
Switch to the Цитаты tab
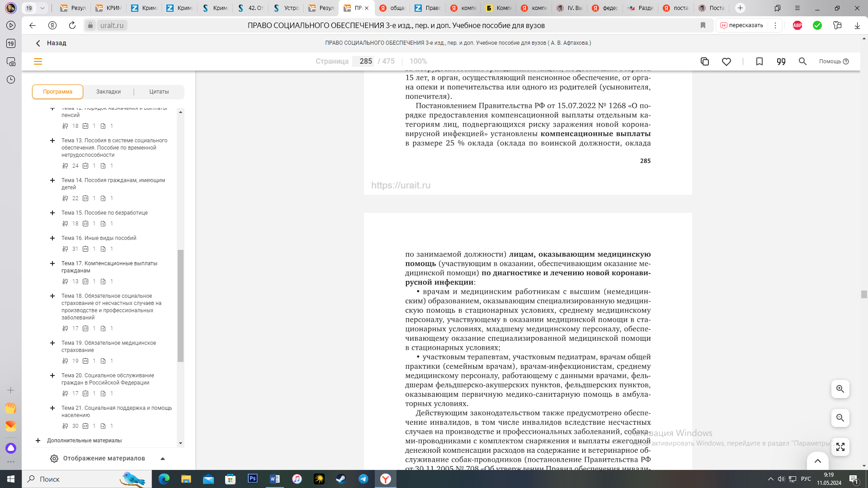tap(159, 92)
